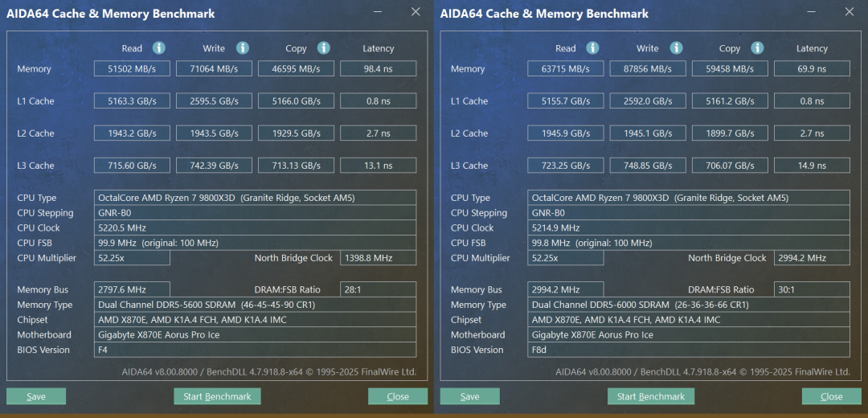Viewport: 868px width, 418px height.
Task: Click CPU FSB value 99.8 MHz
Action: click(x=689, y=243)
